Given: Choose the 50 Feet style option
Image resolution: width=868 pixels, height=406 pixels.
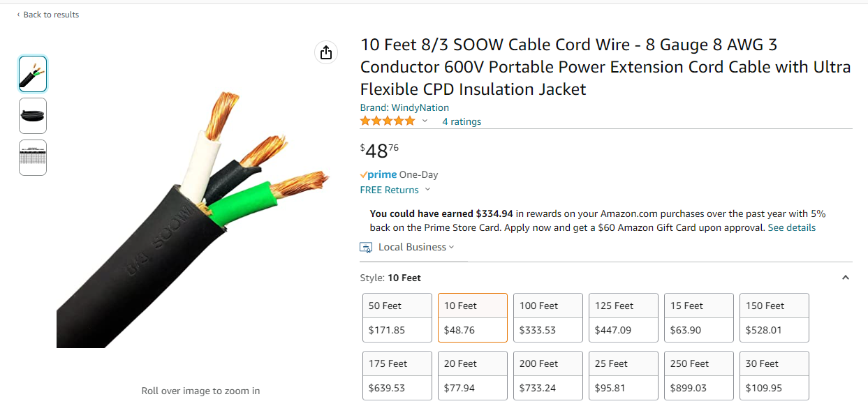Looking at the screenshot, I should [397, 317].
